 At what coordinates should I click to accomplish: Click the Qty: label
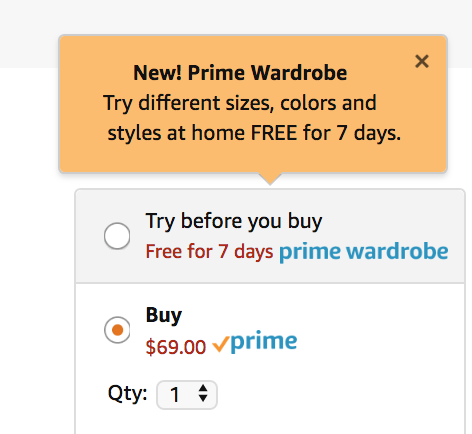(x=128, y=394)
